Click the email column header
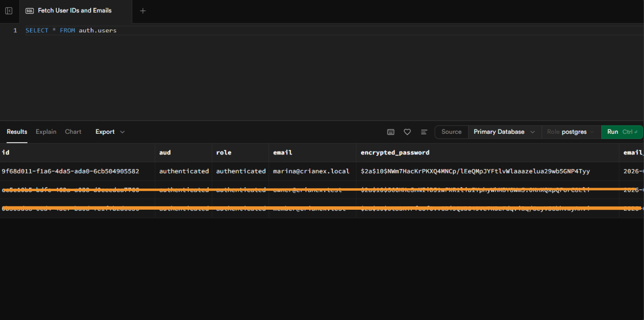 (x=313, y=152)
